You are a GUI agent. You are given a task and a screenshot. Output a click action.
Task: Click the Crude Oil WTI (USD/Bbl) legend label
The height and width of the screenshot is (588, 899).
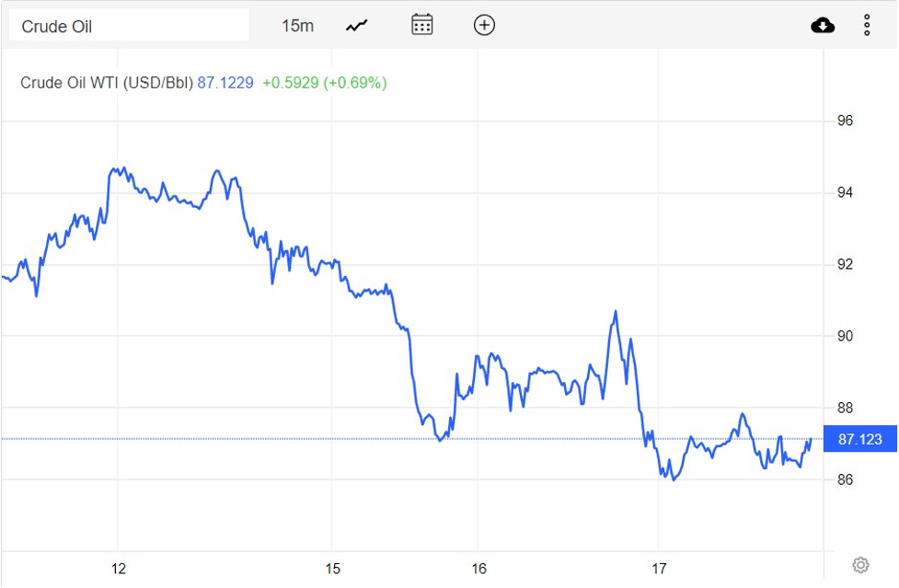(x=107, y=83)
